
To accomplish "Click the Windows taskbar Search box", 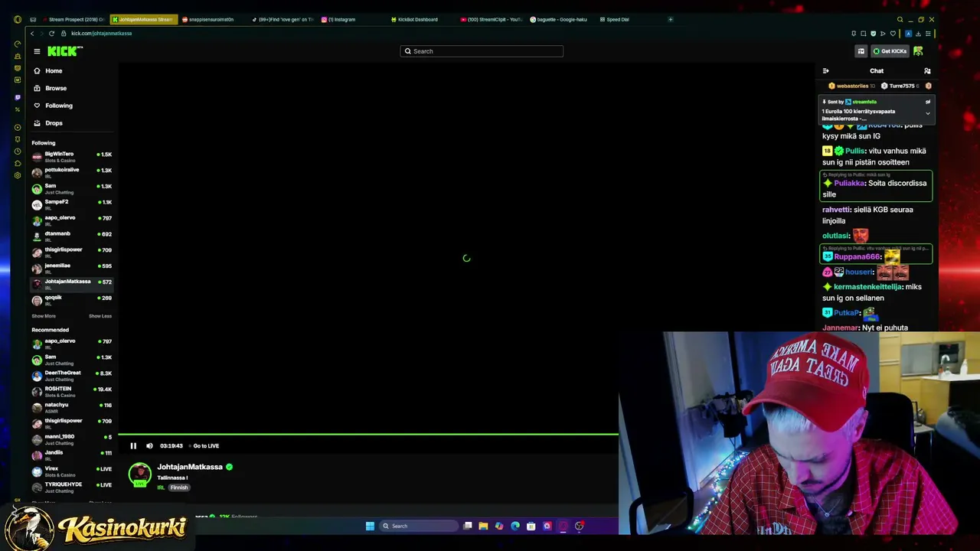I will (420, 526).
